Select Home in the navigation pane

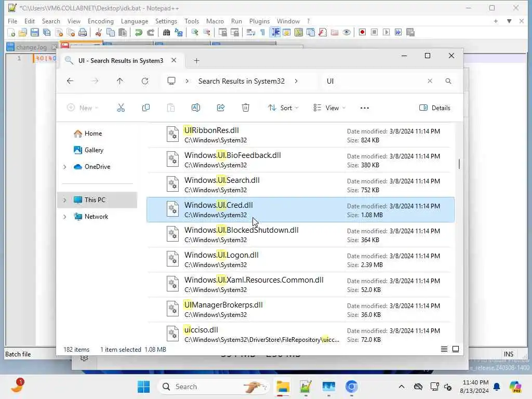[x=94, y=134]
